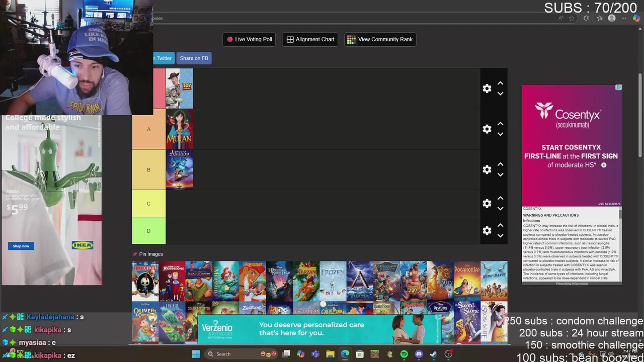The height and width of the screenshot is (362, 644).
Task: Pick the Snow White poster
Action: [494, 322]
